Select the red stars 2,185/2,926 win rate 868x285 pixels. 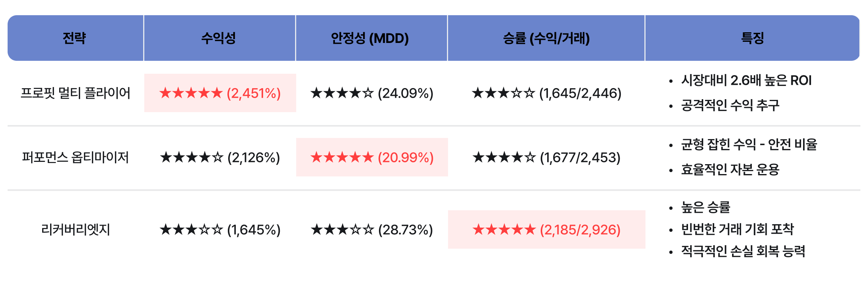pyautogui.click(x=547, y=230)
